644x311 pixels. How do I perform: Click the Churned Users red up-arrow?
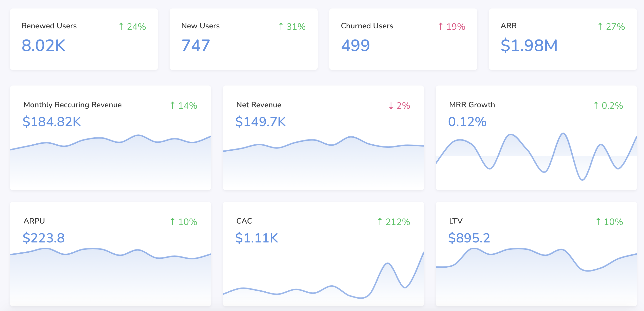pyautogui.click(x=441, y=26)
